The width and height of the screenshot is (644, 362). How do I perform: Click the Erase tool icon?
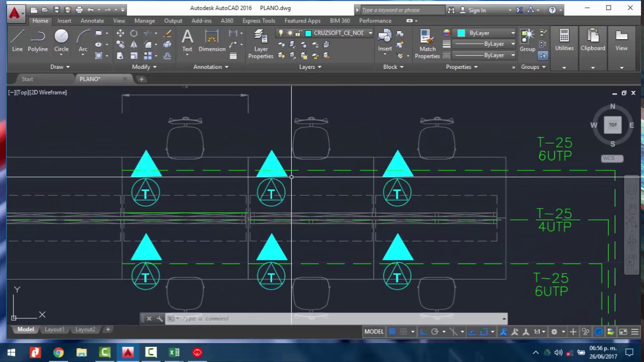[x=168, y=33]
